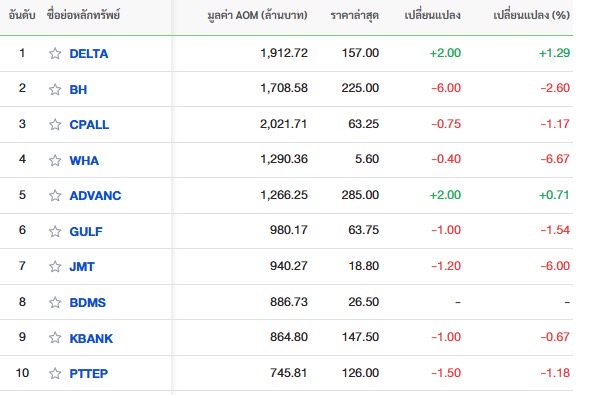View ADVANC stock details
590x395 pixels.
(x=95, y=196)
